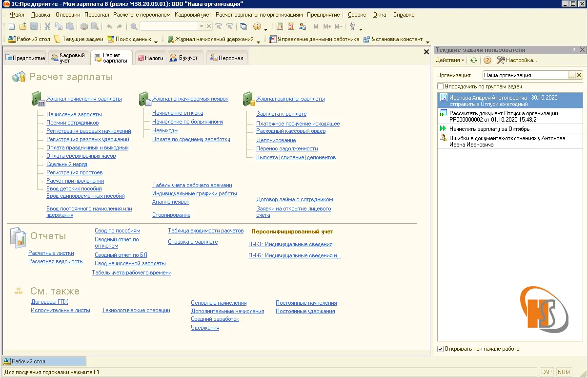
Task: Click the Cut scissors icon
Action: point(48,26)
